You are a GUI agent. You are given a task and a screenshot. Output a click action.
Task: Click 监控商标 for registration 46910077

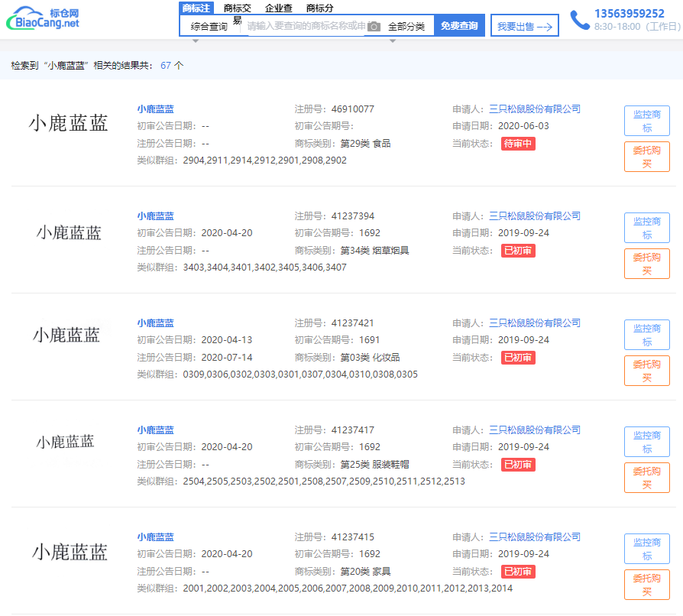click(x=647, y=121)
